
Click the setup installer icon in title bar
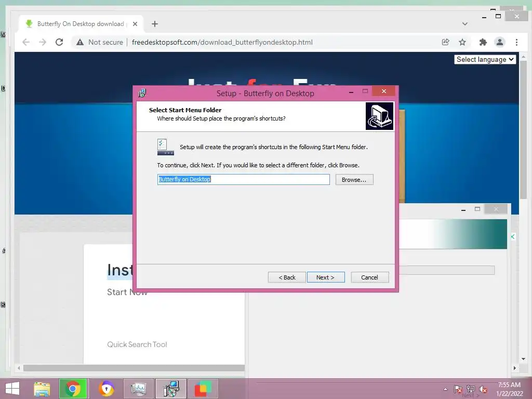pyautogui.click(x=142, y=93)
